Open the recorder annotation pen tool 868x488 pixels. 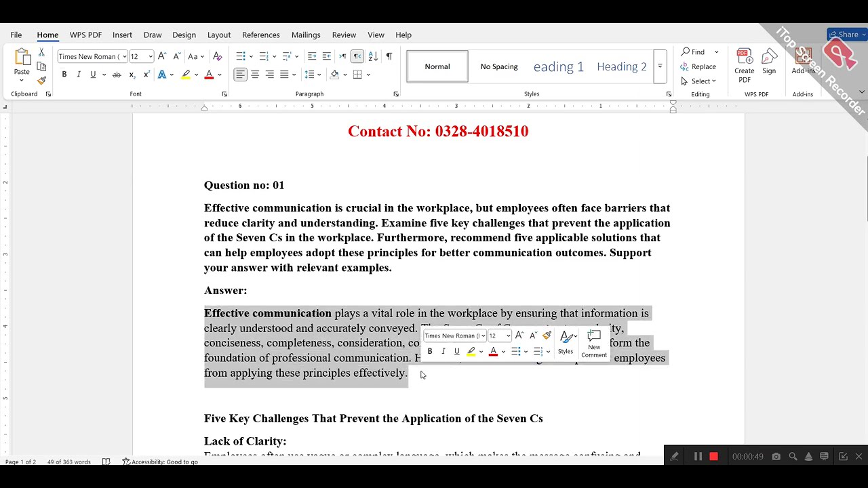[674, 457]
